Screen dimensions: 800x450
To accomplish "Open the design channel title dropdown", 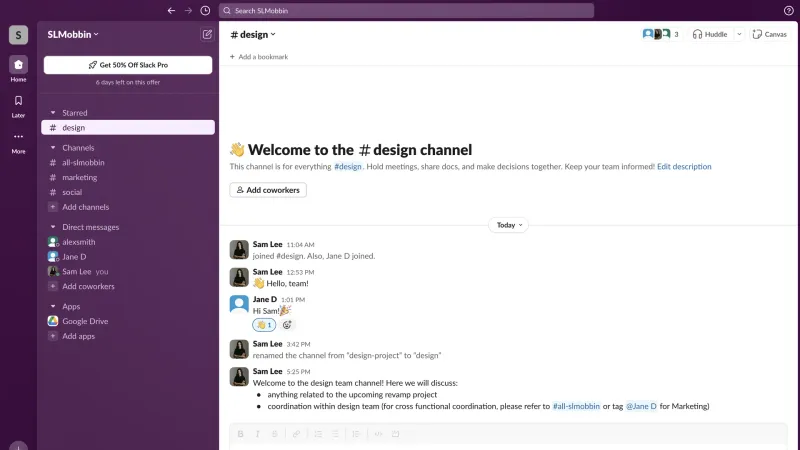I will (253, 34).
